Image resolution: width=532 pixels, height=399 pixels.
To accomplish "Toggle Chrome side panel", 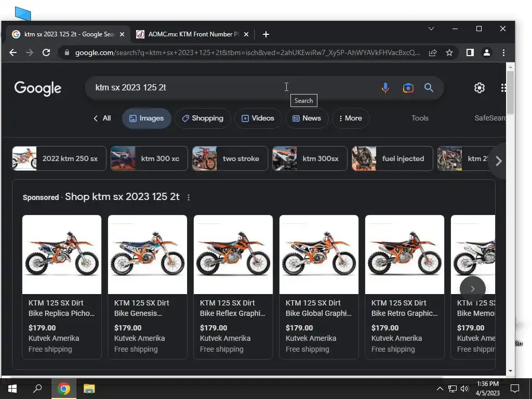I will [x=470, y=52].
